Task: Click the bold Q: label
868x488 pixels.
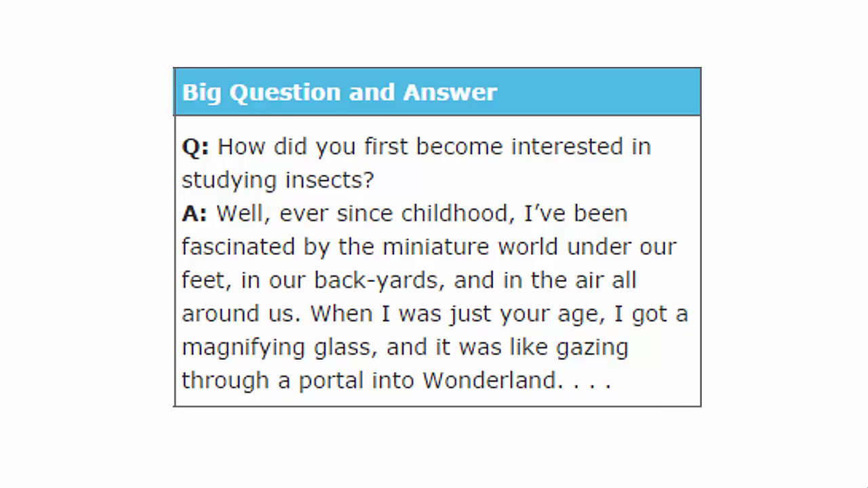Action: tap(195, 147)
